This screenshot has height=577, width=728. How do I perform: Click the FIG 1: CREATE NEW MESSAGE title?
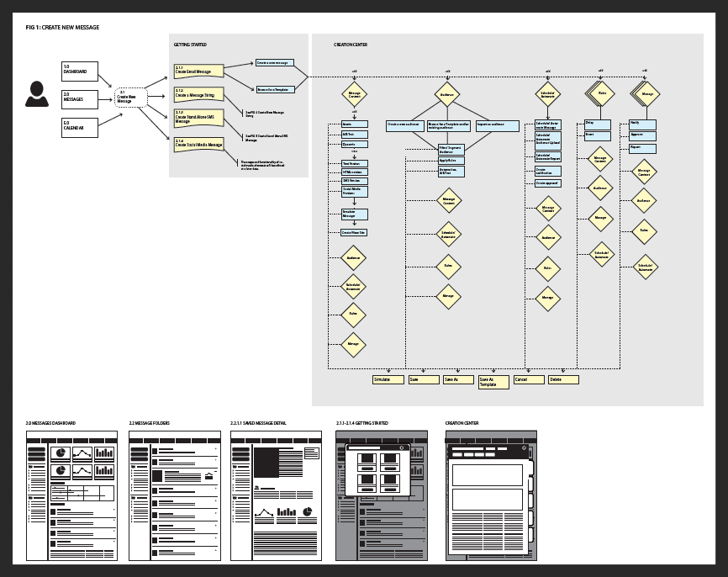[x=62, y=28]
